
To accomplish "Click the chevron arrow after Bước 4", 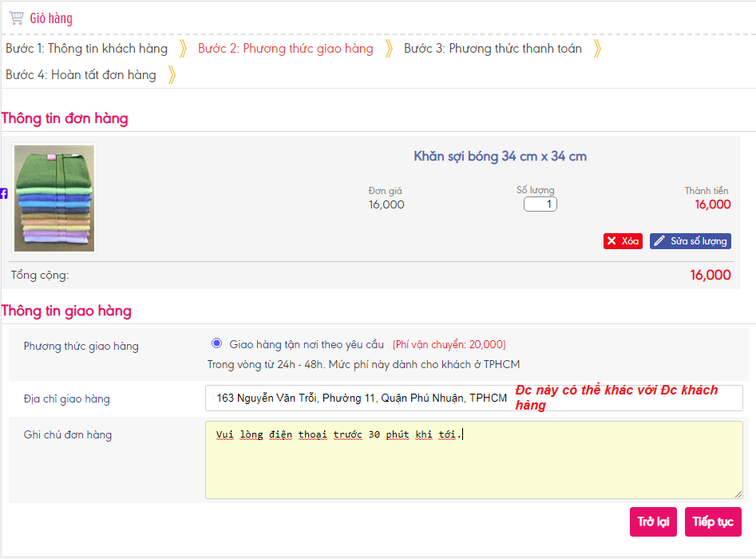I will click(x=172, y=75).
